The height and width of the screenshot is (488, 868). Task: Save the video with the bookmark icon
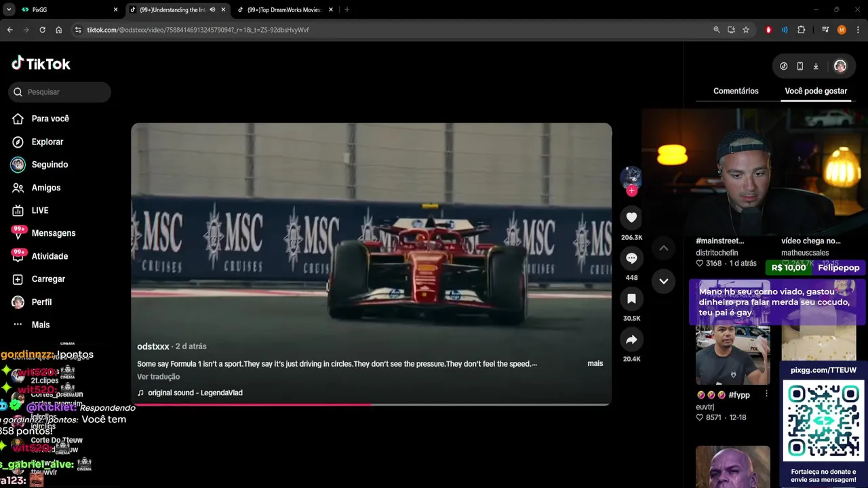tap(631, 299)
